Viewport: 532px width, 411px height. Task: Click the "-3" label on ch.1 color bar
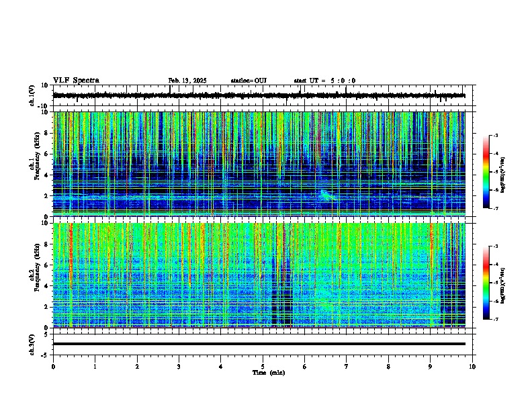pyautogui.click(x=496, y=135)
